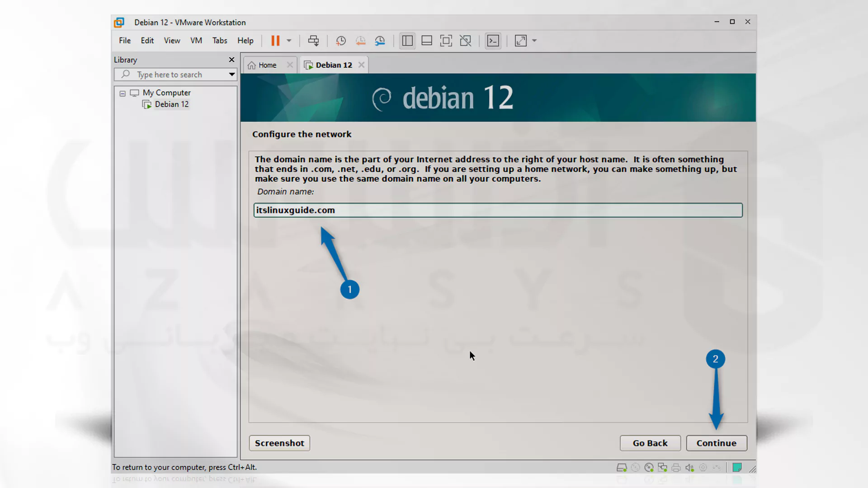Image resolution: width=868 pixels, height=488 pixels.
Task: Click the first CD/DVD status icon
Action: (635, 468)
